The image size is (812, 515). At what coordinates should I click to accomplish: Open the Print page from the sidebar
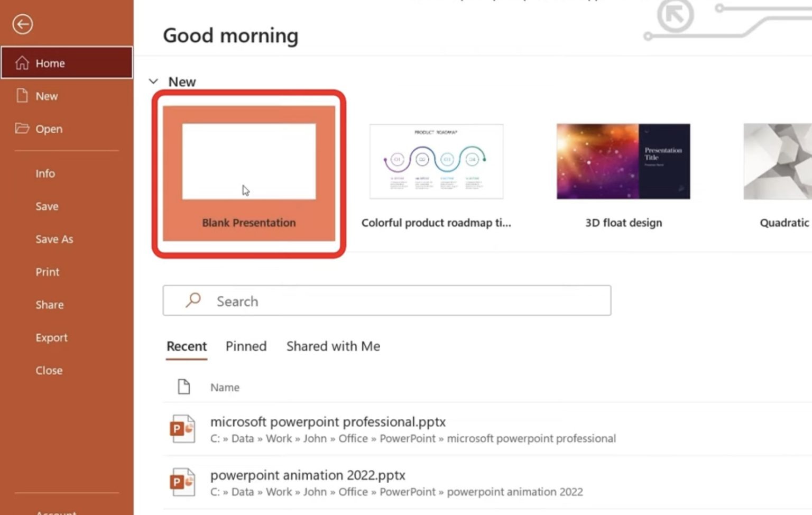click(47, 272)
